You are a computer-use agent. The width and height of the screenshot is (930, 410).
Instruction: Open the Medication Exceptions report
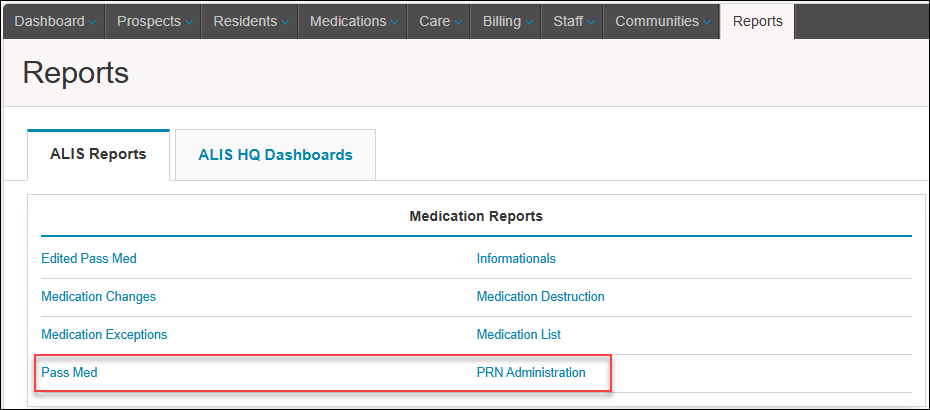[x=104, y=335]
